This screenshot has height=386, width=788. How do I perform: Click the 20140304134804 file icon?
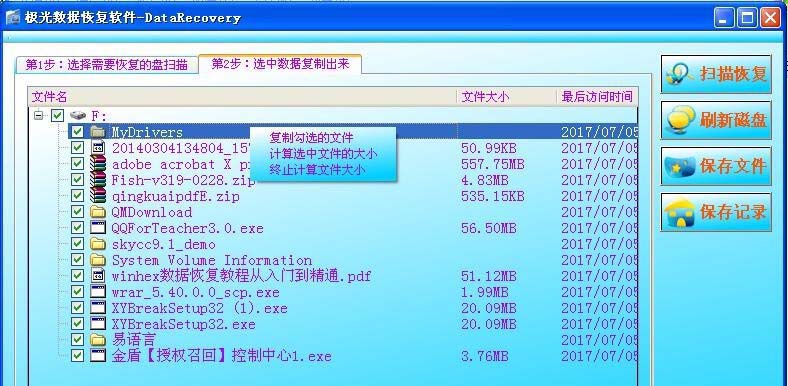[97, 148]
